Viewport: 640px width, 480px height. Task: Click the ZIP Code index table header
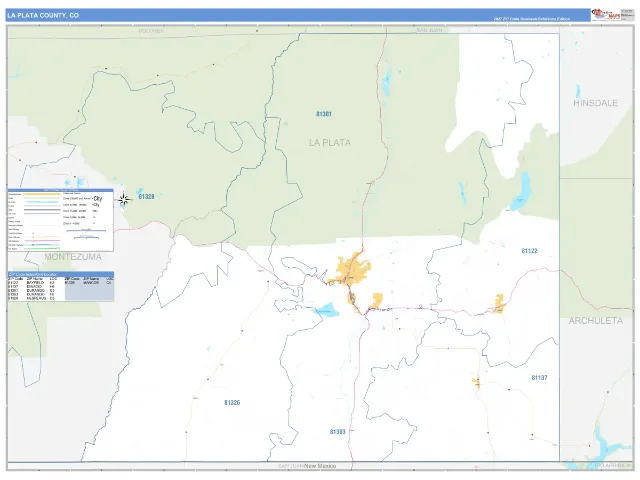61,274
